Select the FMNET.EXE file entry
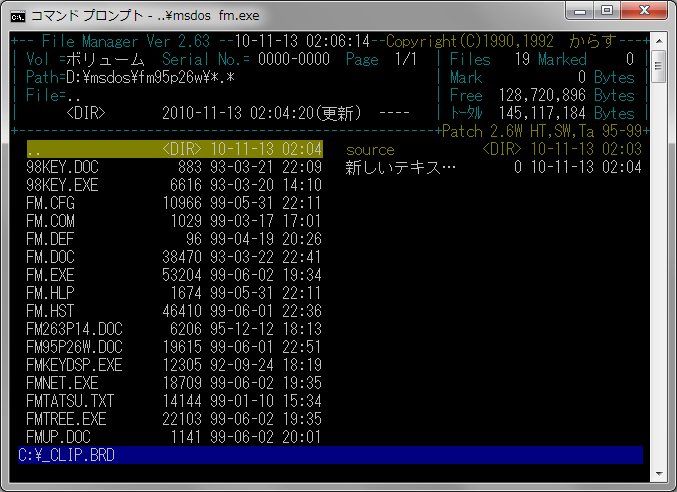The image size is (677, 492). coord(174,383)
